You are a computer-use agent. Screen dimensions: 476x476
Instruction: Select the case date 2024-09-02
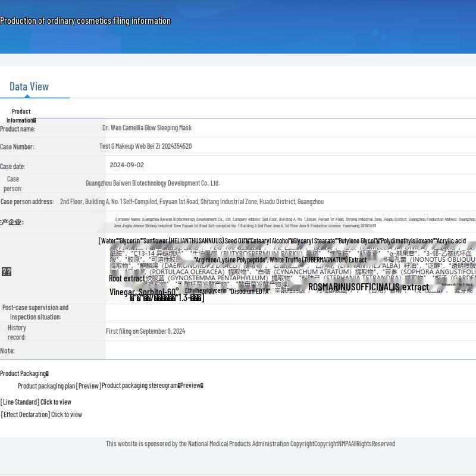[x=127, y=165]
